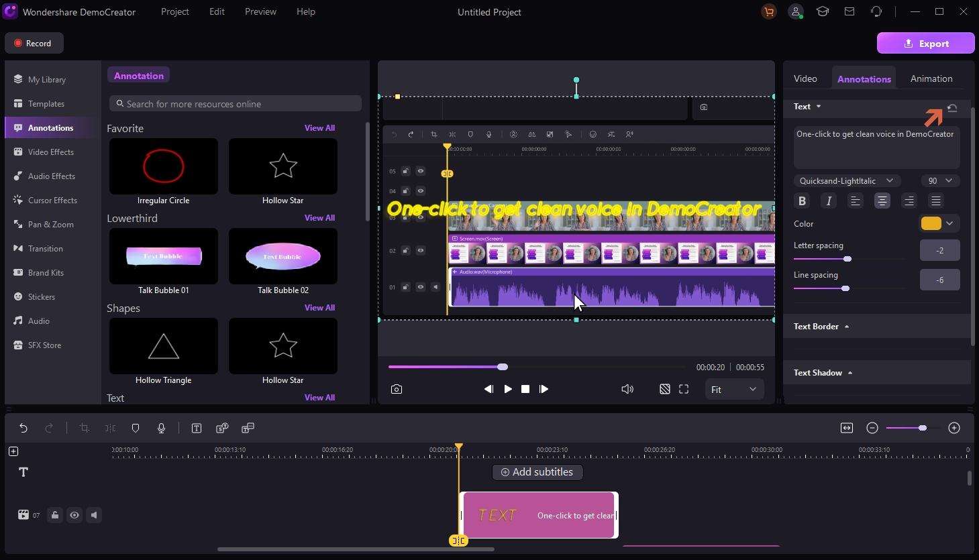Select the Irregular Circle thumbnail

164,166
